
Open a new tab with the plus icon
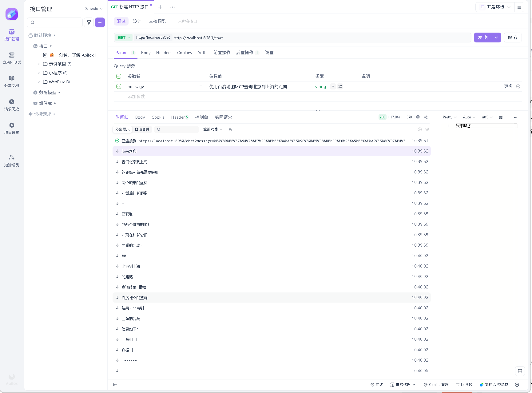(160, 7)
